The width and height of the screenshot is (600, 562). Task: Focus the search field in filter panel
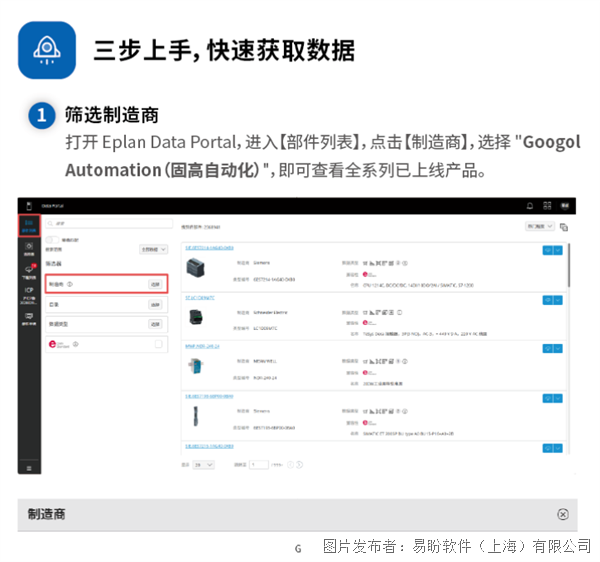point(109,223)
